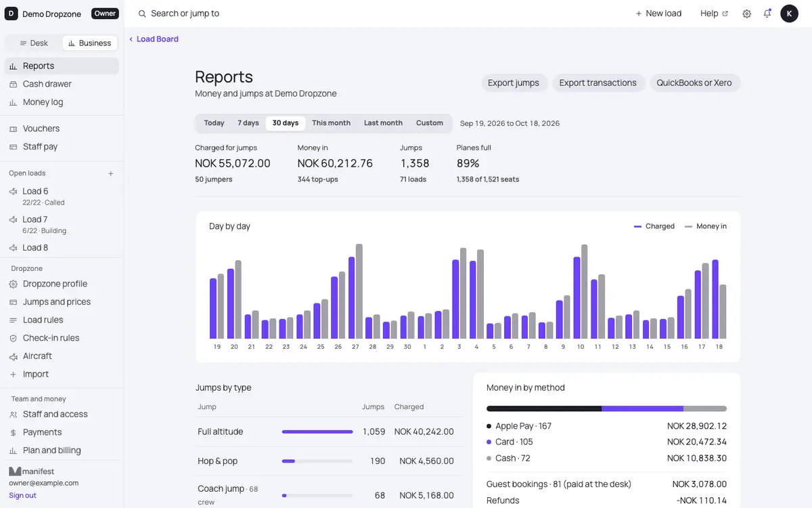Click QuickBooks or Xero button
Image resolution: width=812 pixels, height=508 pixels.
(x=694, y=83)
